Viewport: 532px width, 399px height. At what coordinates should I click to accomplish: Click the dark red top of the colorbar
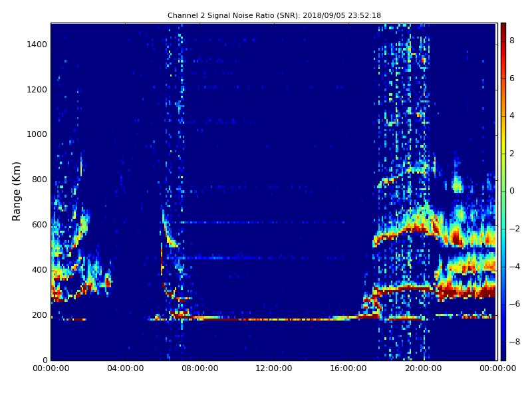point(503,27)
